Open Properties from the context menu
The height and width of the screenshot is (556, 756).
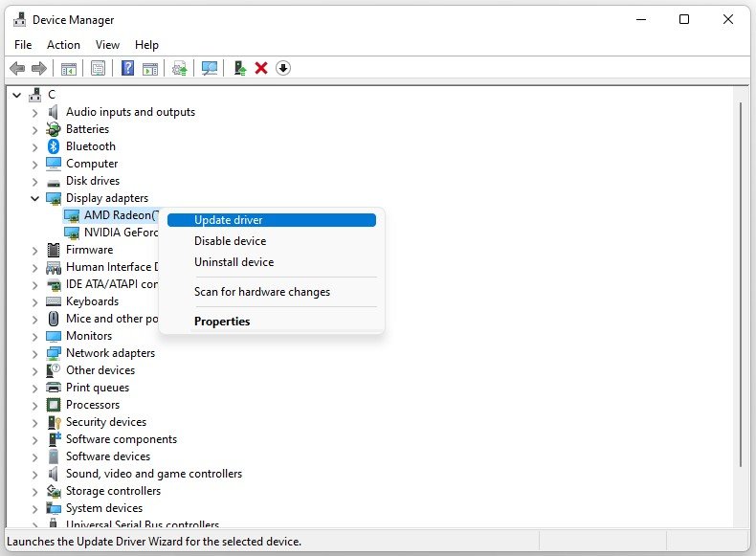[x=222, y=322]
